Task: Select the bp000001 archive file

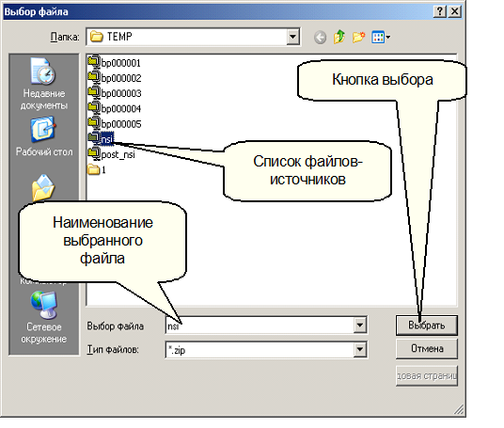Action: (x=115, y=62)
